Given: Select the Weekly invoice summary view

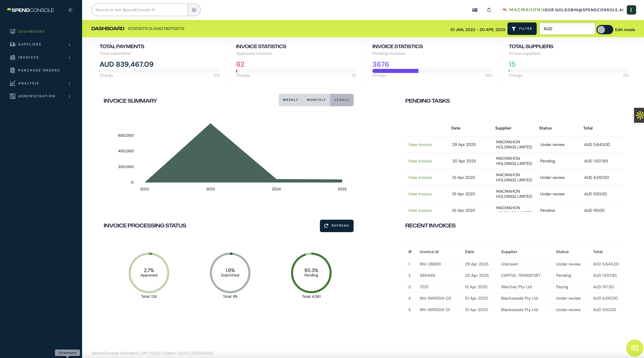Looking at the screenshot, I should click(291, 100).
